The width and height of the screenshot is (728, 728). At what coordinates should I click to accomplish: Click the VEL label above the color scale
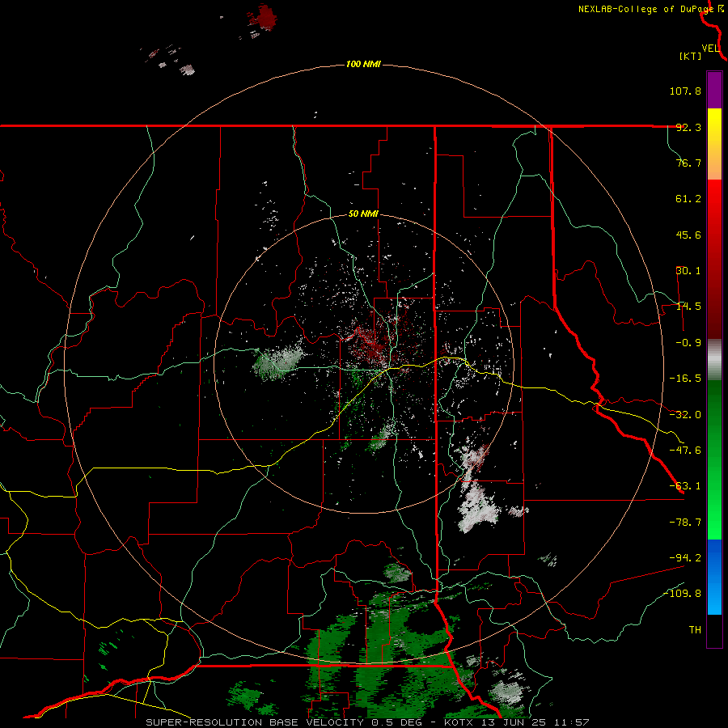(711, 49)
